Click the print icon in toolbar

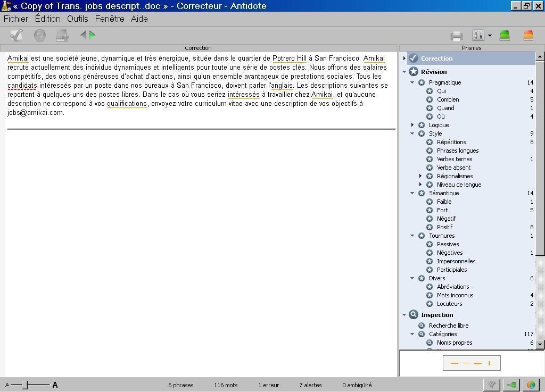pos(456,36)
